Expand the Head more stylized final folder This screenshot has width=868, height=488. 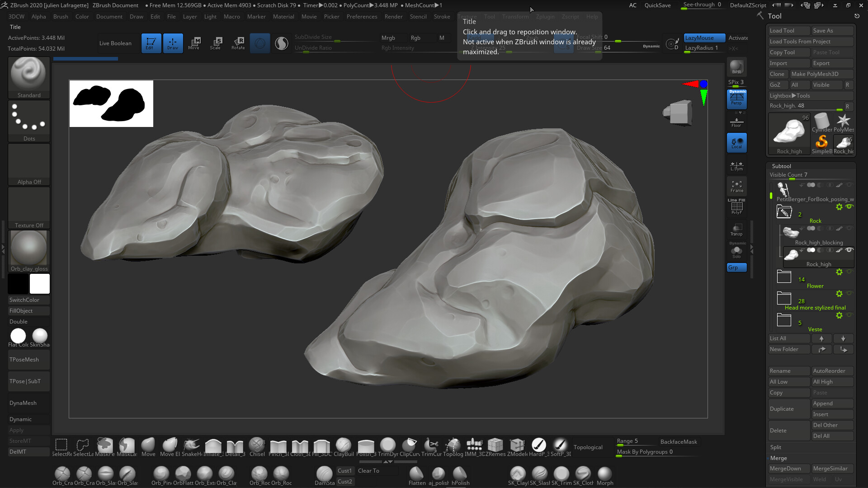pyautogui.click(x=784, y=298)
